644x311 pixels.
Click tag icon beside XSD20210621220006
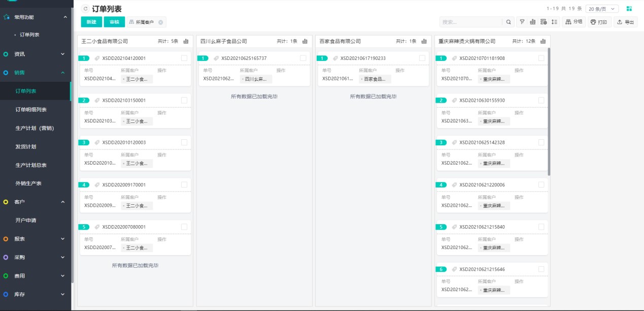pos(454,184)
